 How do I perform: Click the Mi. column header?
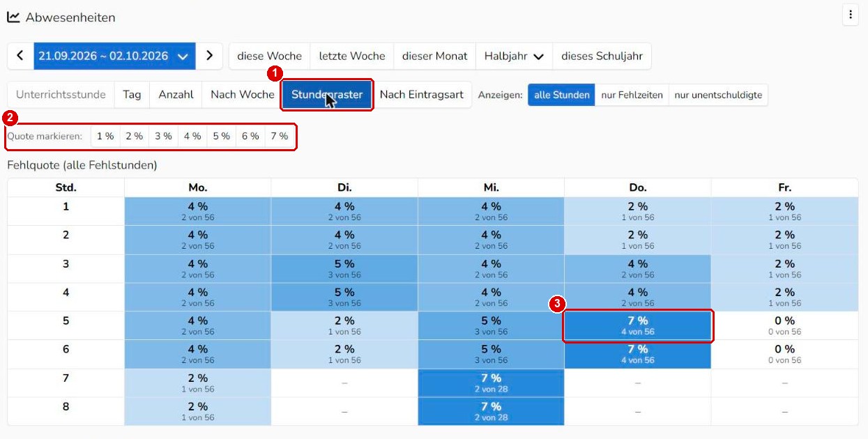click(491, 187)
